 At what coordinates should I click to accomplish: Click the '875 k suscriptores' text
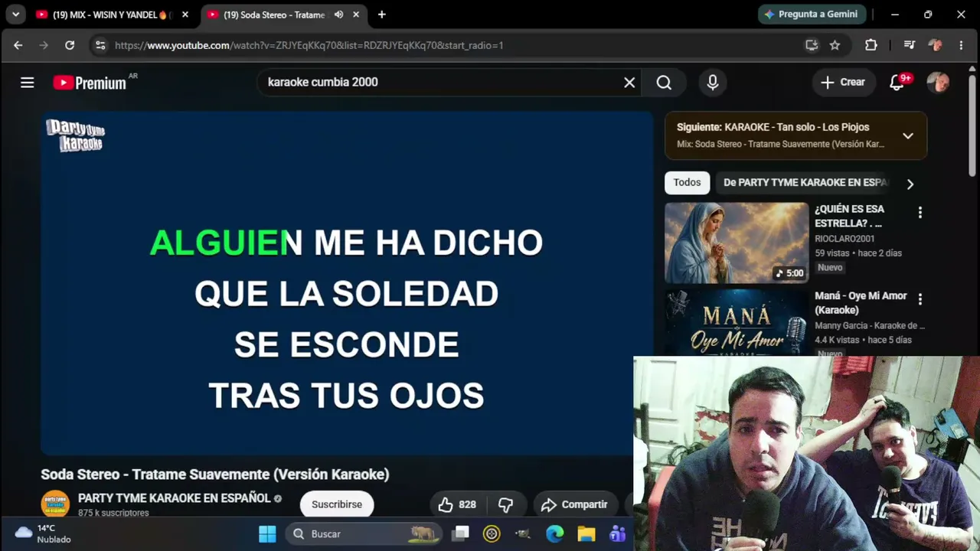click(x=113, y=513)
